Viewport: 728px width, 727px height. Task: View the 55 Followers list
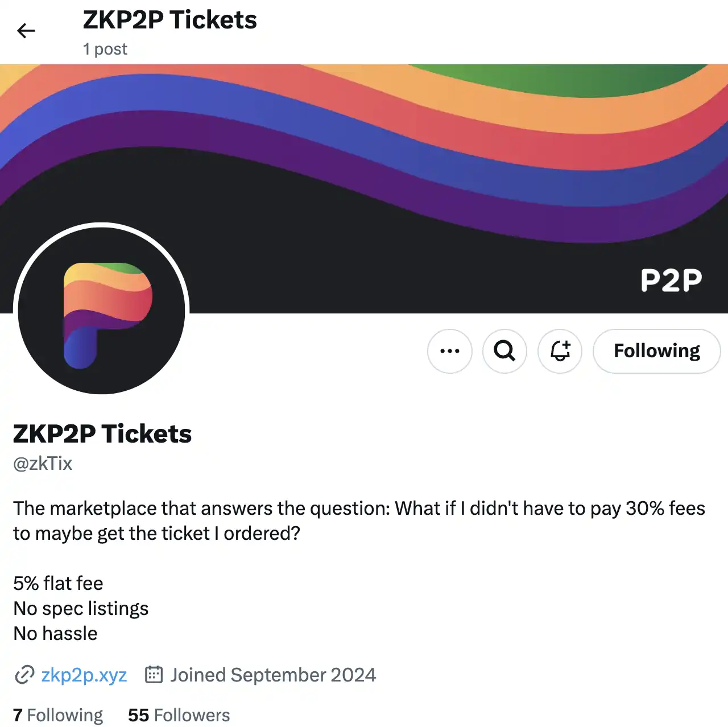pos(179,715)
